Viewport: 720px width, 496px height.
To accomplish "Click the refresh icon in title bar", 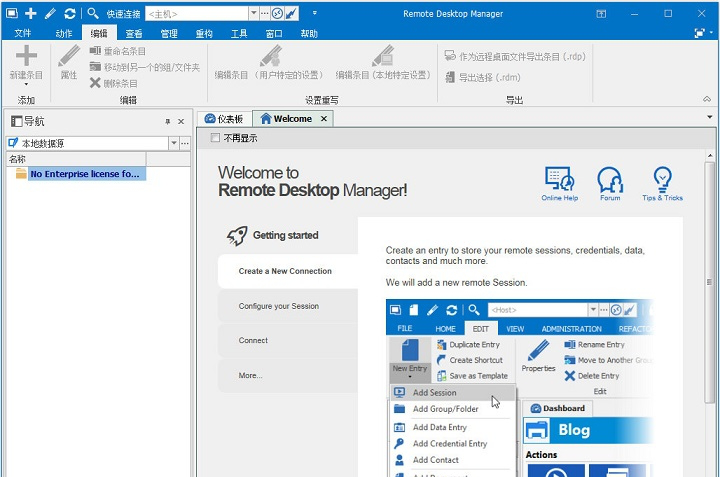I will (x=70, y=13).
